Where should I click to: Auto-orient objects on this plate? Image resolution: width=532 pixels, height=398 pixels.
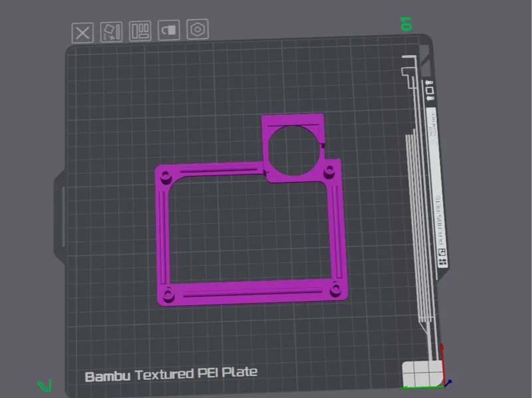111,32
